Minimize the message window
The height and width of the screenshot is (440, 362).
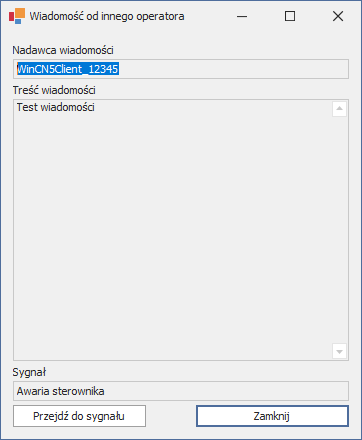[242, 16]
